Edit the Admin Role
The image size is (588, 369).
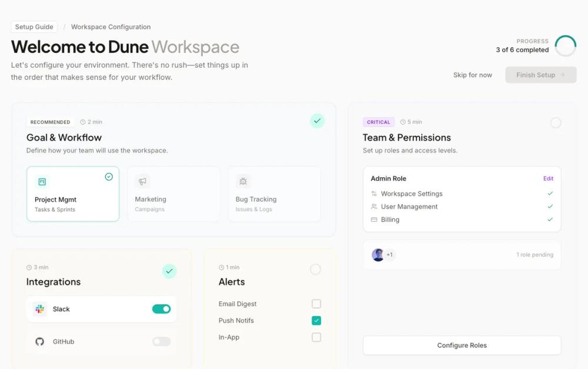(x=549, y=178)
